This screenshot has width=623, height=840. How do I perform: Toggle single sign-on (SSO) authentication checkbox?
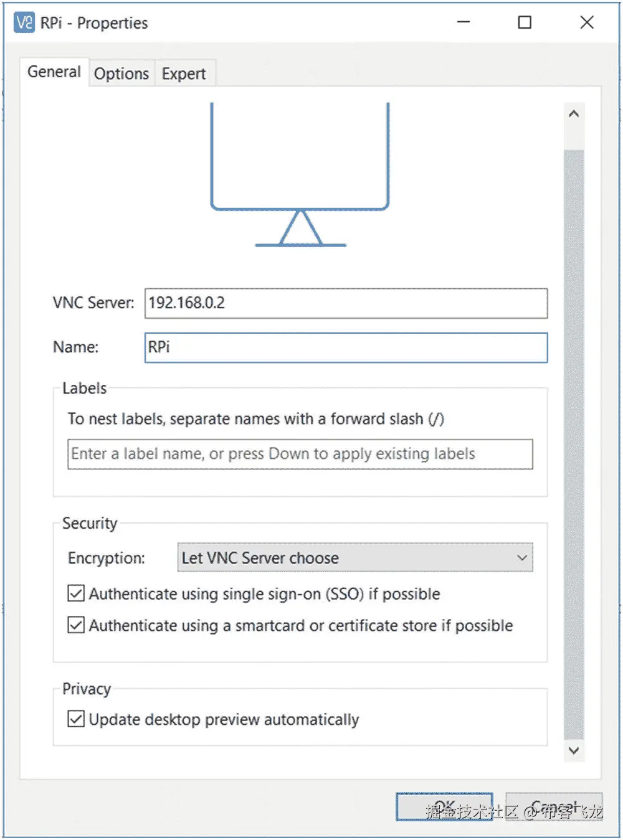76,593
